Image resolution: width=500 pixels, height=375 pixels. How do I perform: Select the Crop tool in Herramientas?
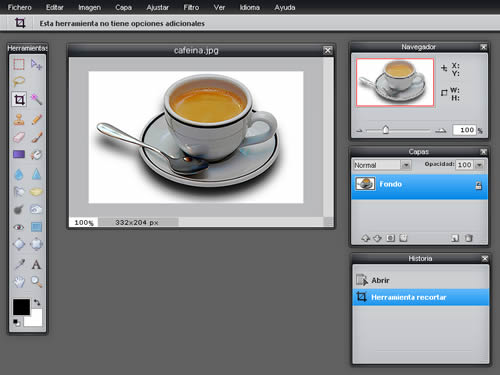[19, 99]
